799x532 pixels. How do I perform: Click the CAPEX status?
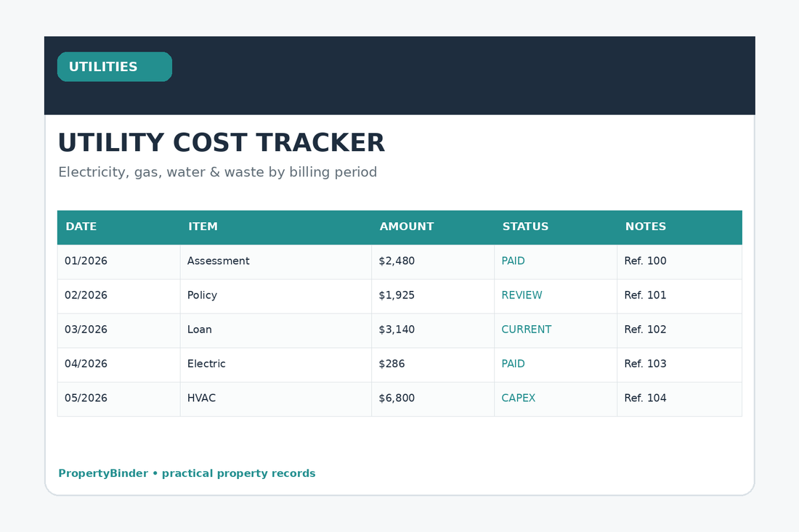click(518, 398)
